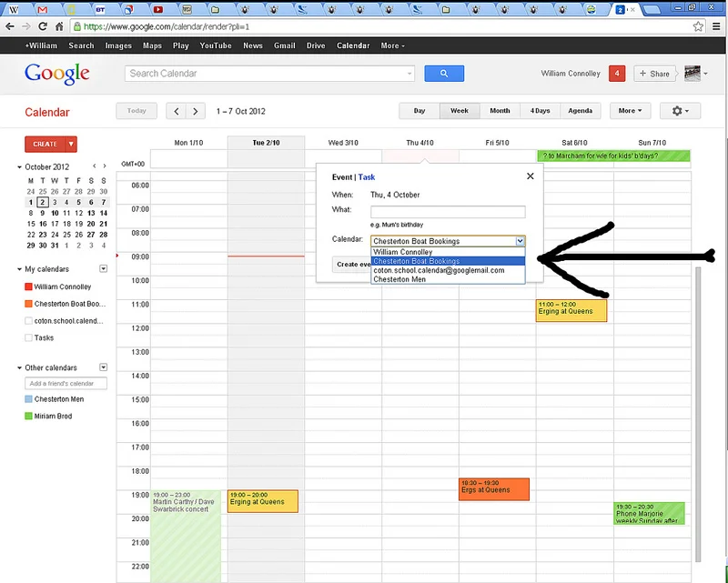Click the What text field in popup

448,212
